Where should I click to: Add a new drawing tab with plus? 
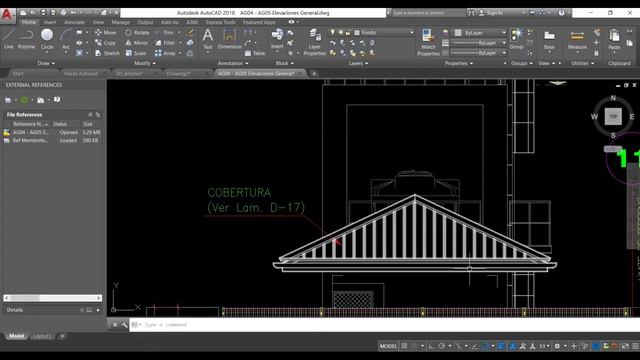coord(314,73)
